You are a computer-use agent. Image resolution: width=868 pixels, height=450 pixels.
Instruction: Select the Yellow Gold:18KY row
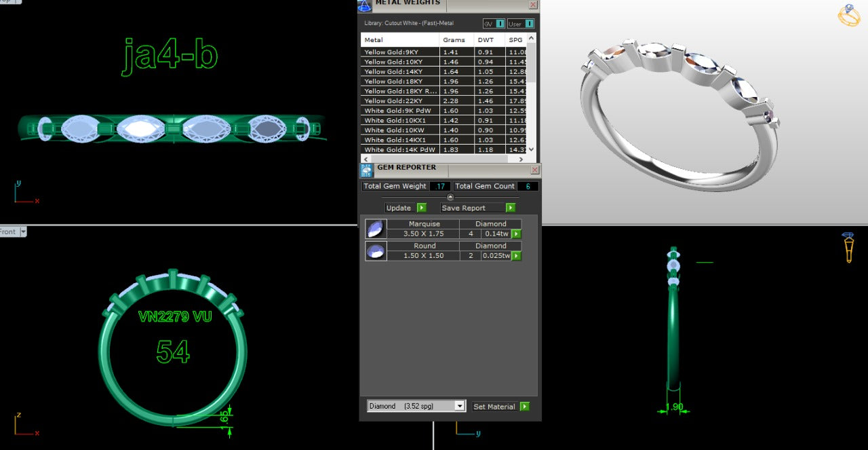tap(444, 81)
